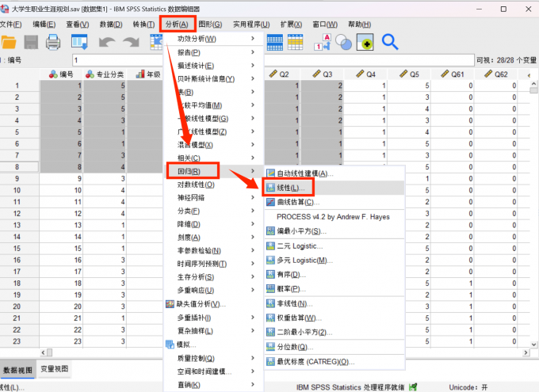This screenshot has width=539, height=392.
Task: Click the icon beside 模拟 menu entry
Action: [x=170, y=344]
